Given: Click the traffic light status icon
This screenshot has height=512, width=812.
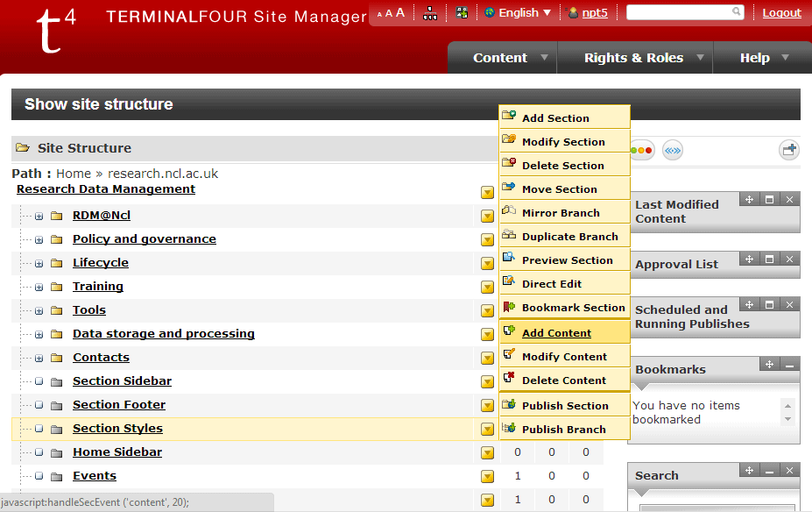Looking at the screenshot, I should (x=642, y=150).
